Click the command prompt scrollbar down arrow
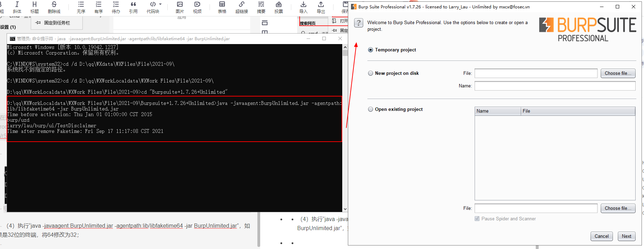 pyautogui.click(x=345, y=209)
